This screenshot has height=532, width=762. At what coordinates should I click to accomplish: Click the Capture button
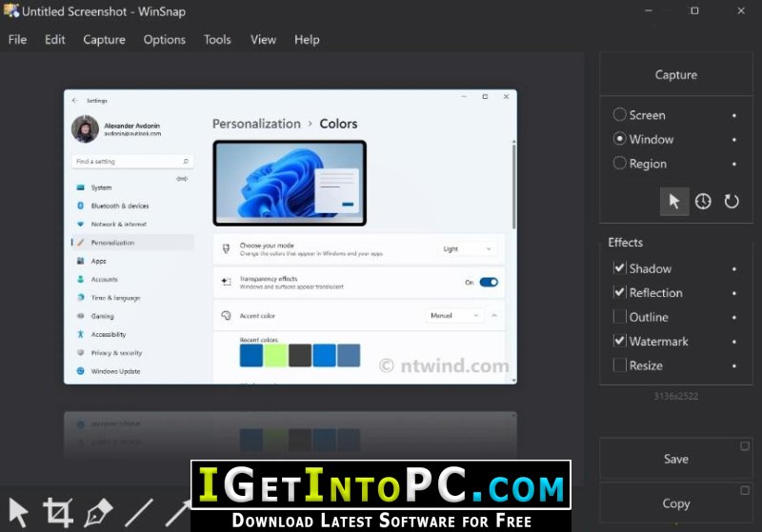pos(675,75)
